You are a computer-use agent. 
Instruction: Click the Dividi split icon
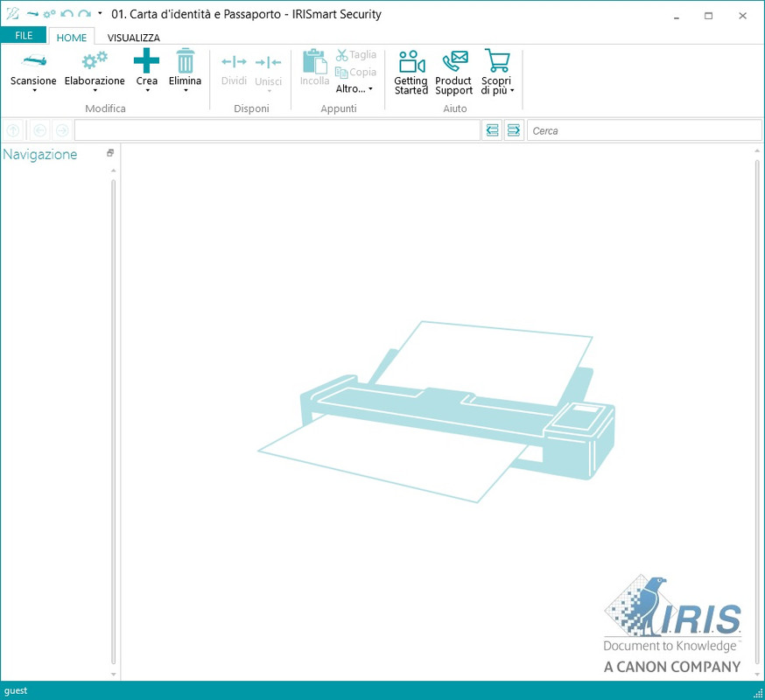(234, 62)
